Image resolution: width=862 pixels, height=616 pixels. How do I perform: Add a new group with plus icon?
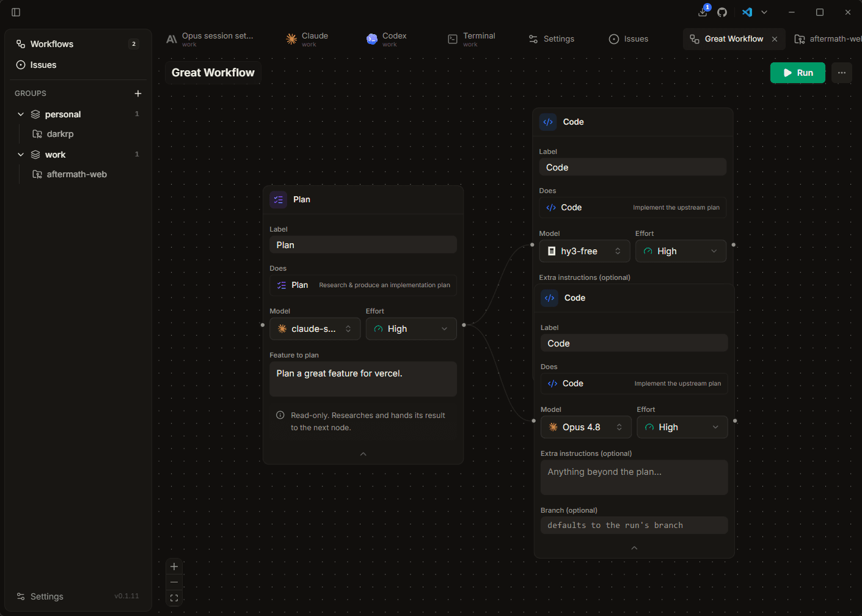pyautogui.click(x=138, y=94)
